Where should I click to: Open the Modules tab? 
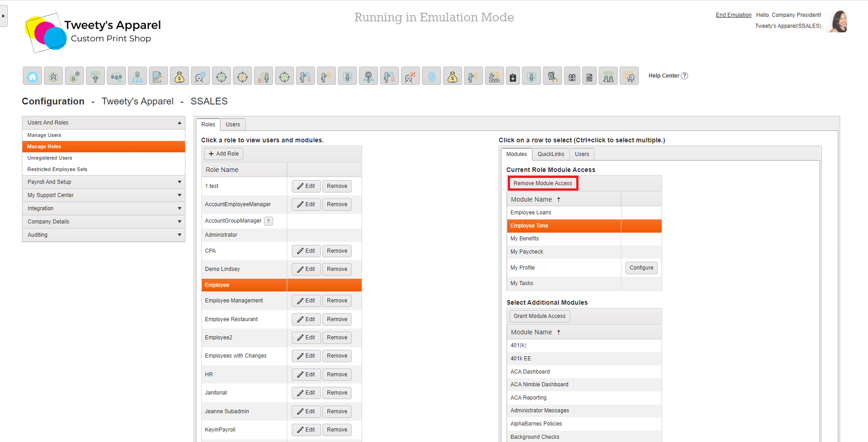pos(516,154)
